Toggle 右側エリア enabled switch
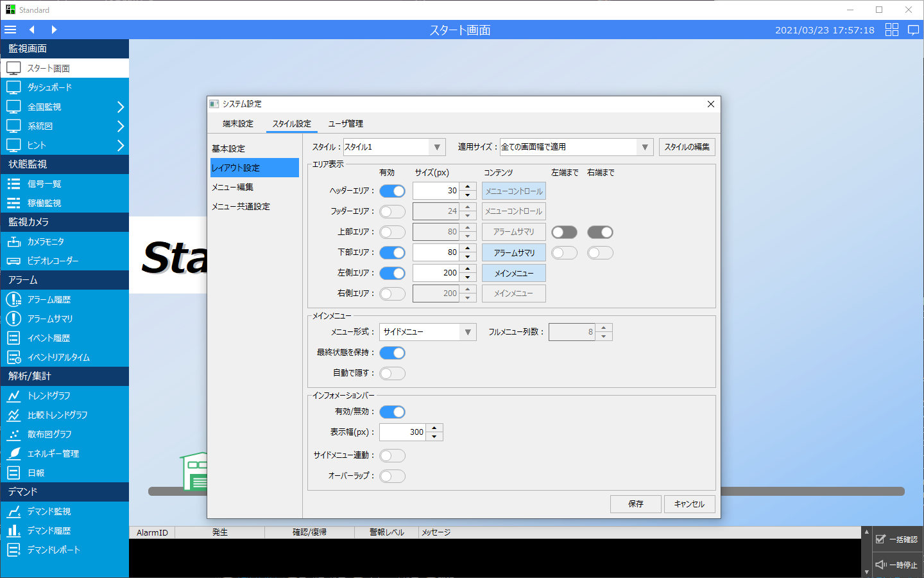Image resolution: width=924 pixels, height=578 pixels. 392,293
